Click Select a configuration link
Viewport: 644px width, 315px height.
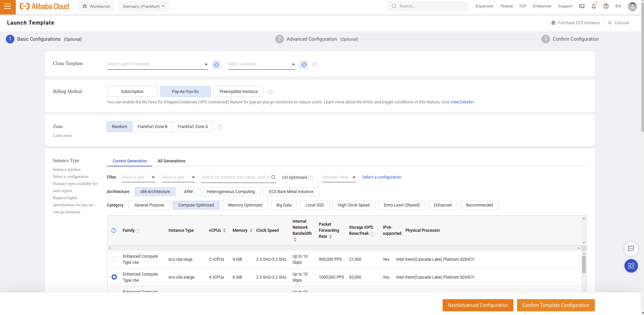pos(382,177)
